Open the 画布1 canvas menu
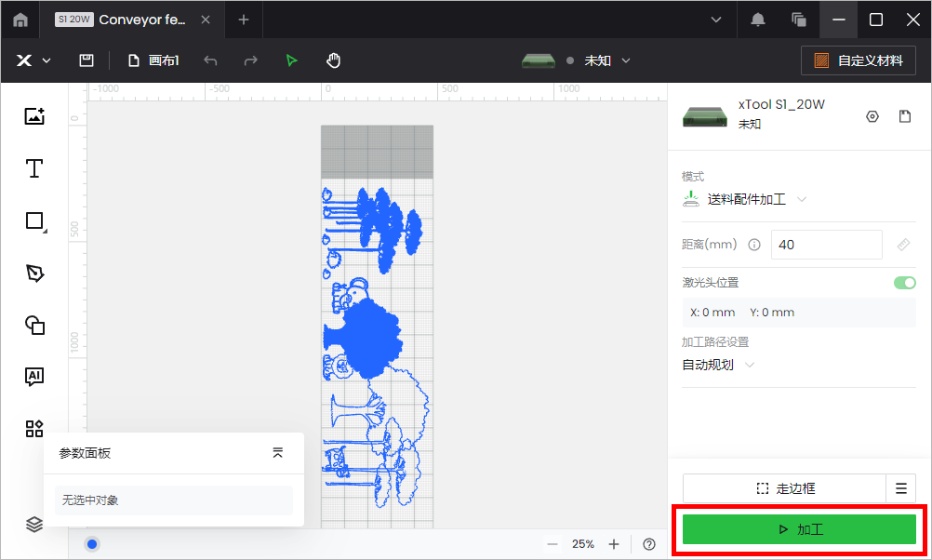The image size is (932, 560). pyautogui.click(x=153, y=60)
